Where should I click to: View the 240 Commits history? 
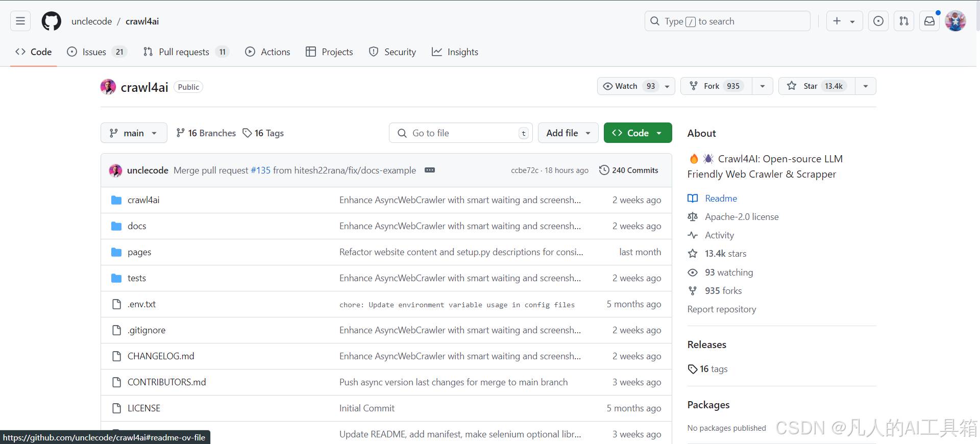pyautogui.click(x=629, y=170)
